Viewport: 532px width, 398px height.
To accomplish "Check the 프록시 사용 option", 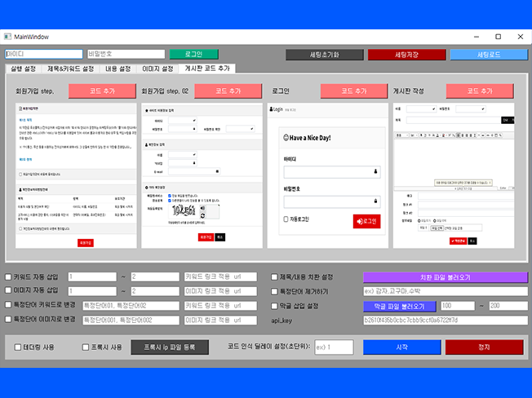I will [86, 347].
